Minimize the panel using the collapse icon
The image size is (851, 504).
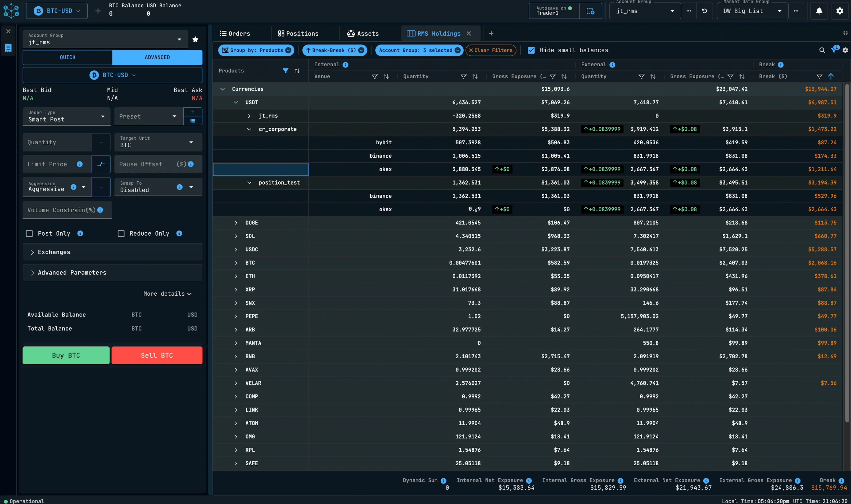[845, 33]
